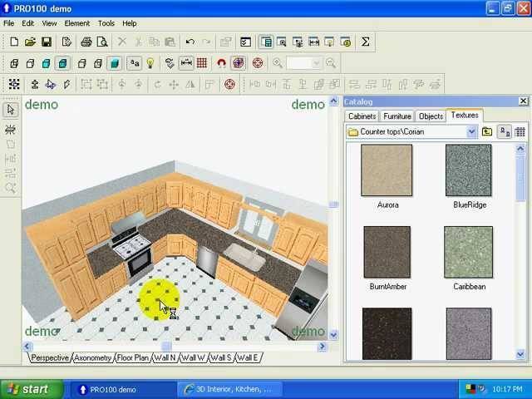This screenshot has width=532, height=399.
Task: Switch to the Floor Plan view tab
Action: tap(132, 357)
